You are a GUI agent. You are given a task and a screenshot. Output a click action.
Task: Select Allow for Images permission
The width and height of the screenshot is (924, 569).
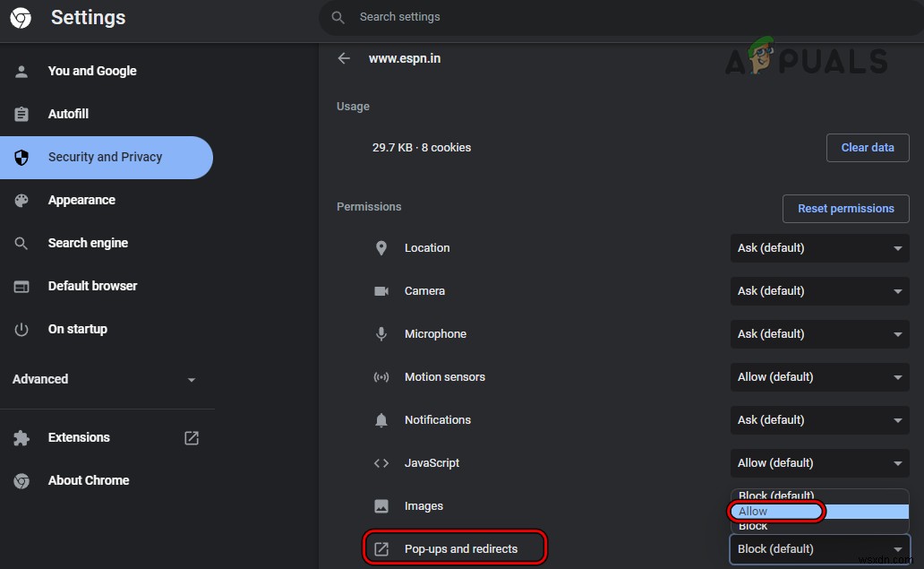pyautogui.click(x=774, y=511)
